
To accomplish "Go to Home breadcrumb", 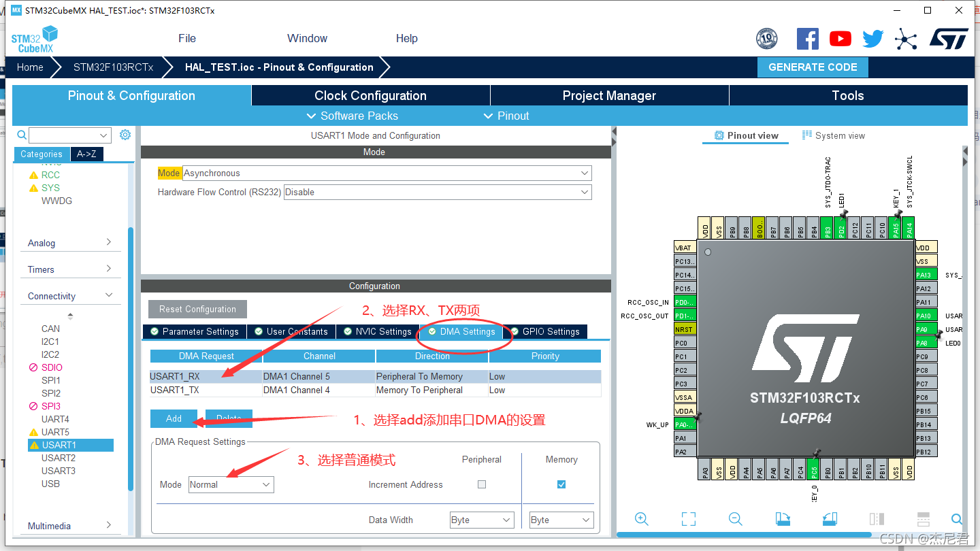I will [30, 67].
